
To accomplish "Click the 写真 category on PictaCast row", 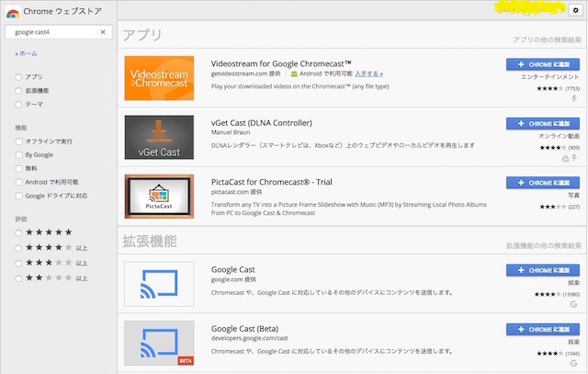I will pos(573,196).
